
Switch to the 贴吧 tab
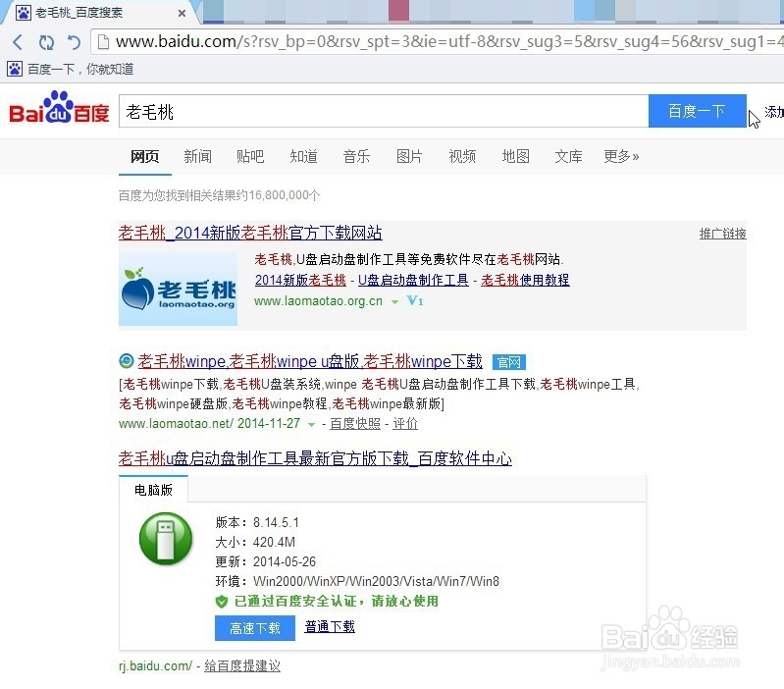tap(250, 156)
